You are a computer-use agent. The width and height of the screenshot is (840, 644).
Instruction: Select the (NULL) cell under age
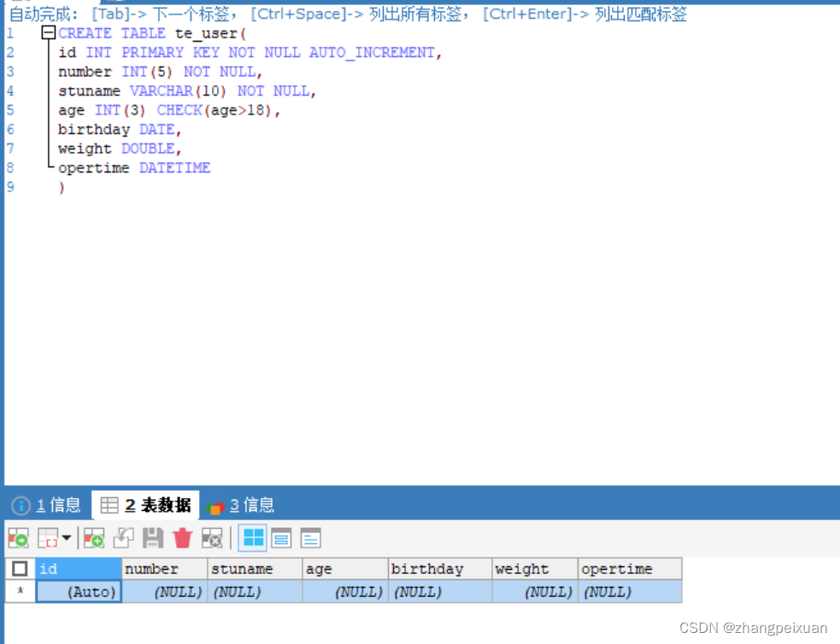click(x=345, y=592)
